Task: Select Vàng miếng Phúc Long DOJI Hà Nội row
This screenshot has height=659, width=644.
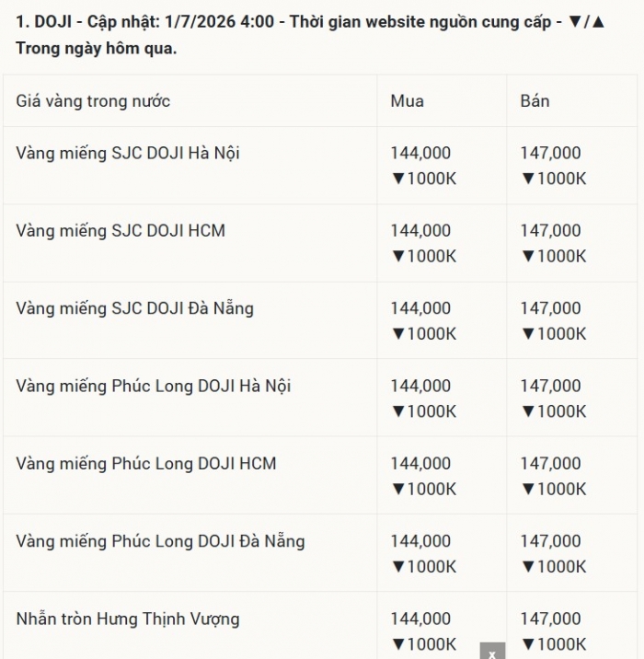Action: [x=320, y=398]
